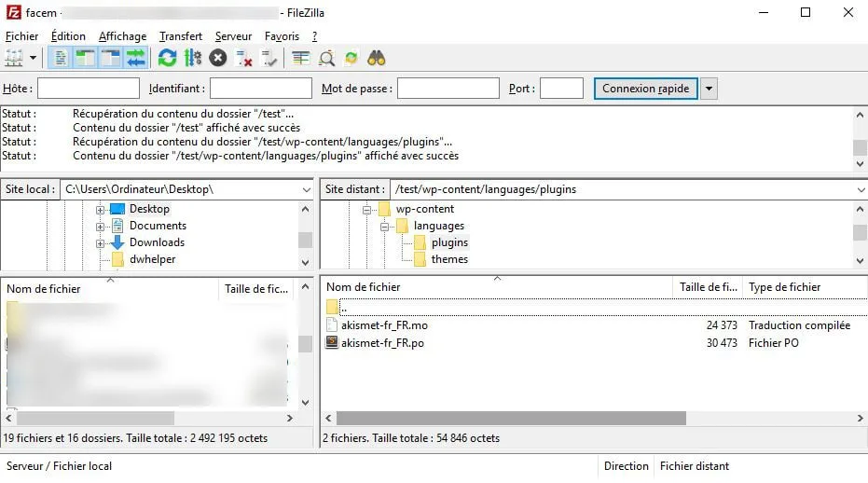Click the remote tree scroll-down arrow
The height and width of the screenshot is (483, 868).
click(860, 260)
